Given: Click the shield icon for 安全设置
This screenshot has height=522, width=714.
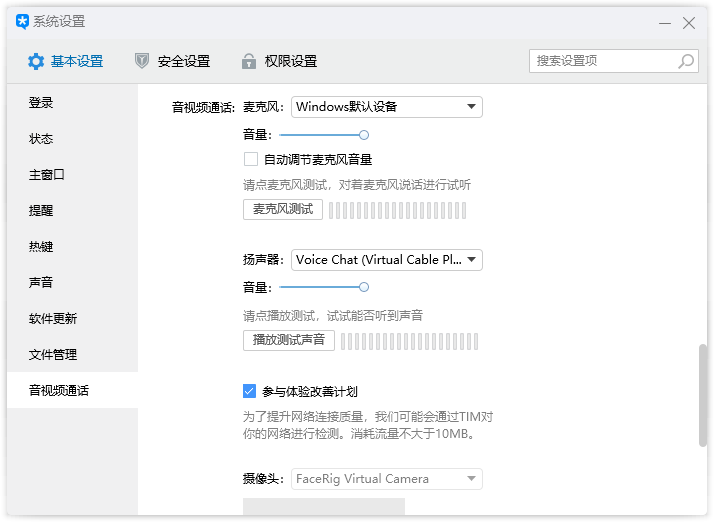Looking at the screenshot, I should (x=142, y=61).
